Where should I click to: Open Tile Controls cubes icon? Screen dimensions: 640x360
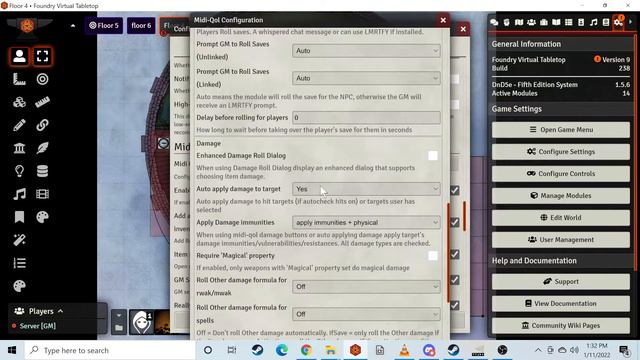(19, 102)
